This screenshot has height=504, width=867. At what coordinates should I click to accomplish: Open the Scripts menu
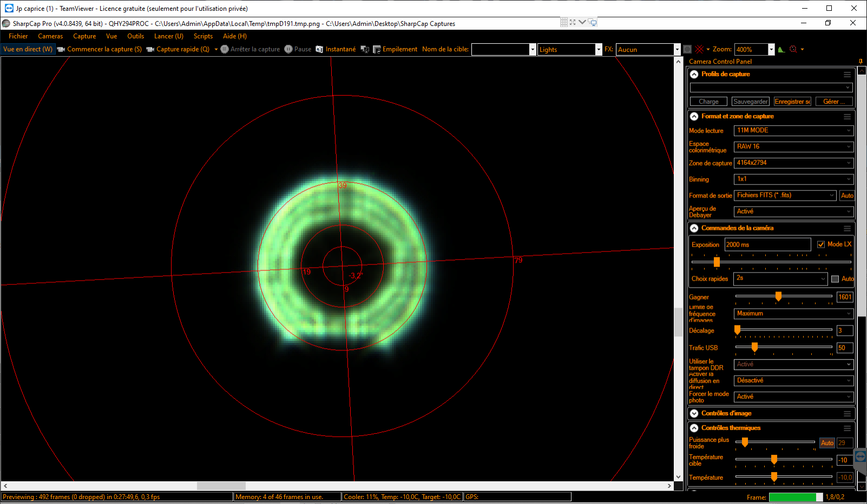tap(203, 36)
